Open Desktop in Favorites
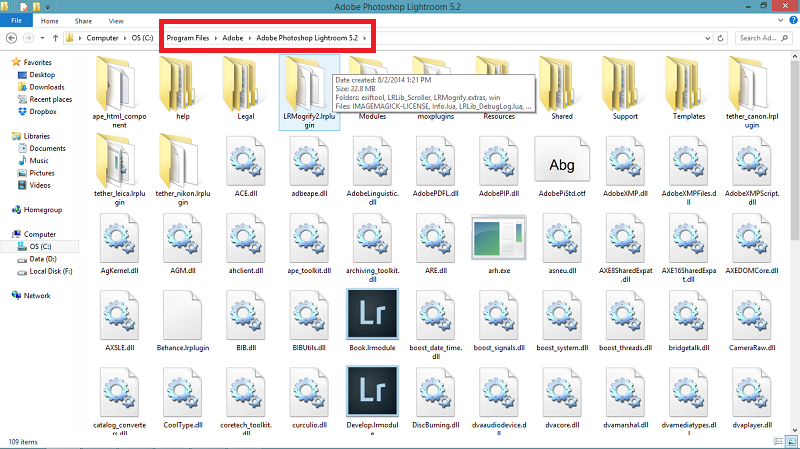 point(42,74)
